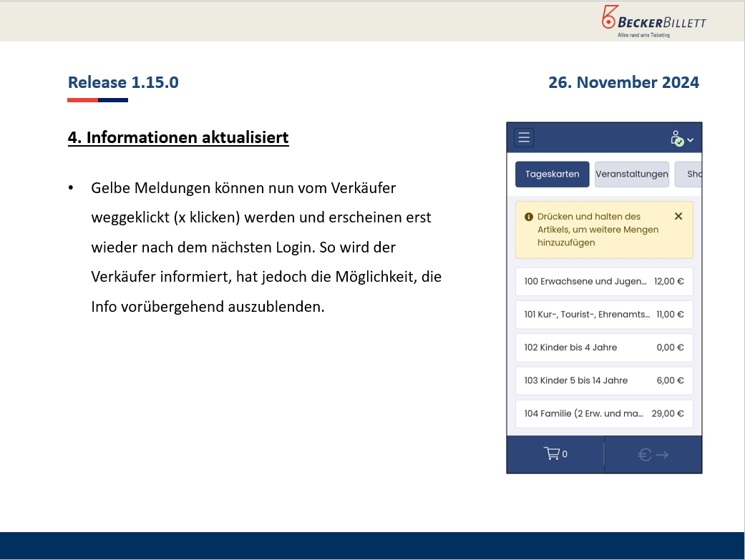Screen dimensions: 745x560
Task: Click the info icon in yellow notice
Action: tap(529, 217)
